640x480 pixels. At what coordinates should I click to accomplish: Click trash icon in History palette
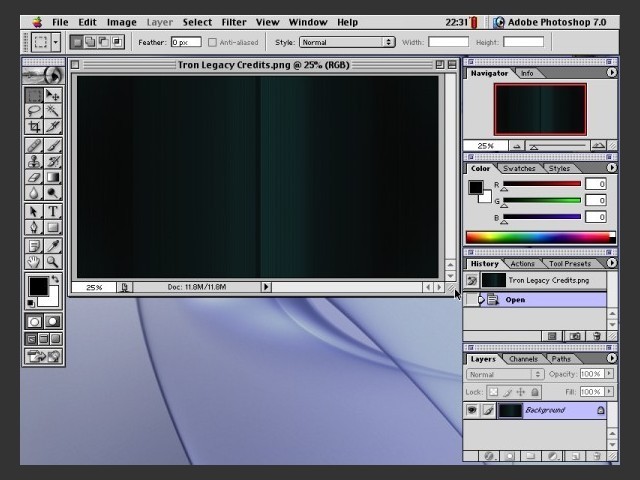596,336
